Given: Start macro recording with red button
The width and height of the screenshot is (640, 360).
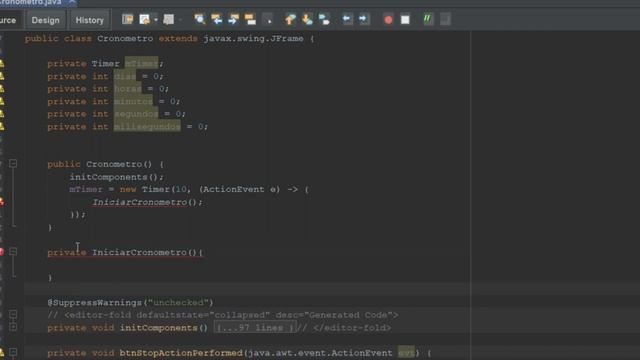Looking at the screenshot, I should point(388,20).
